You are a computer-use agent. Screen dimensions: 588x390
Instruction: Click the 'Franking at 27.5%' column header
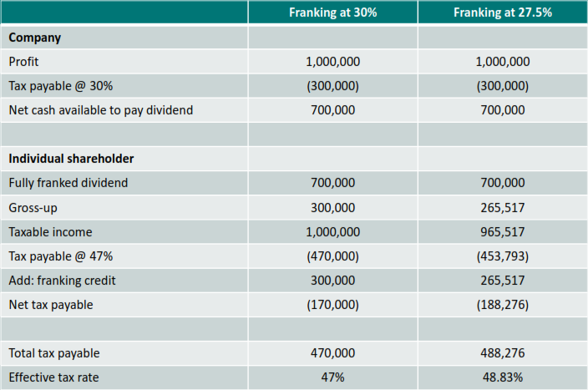502,13
